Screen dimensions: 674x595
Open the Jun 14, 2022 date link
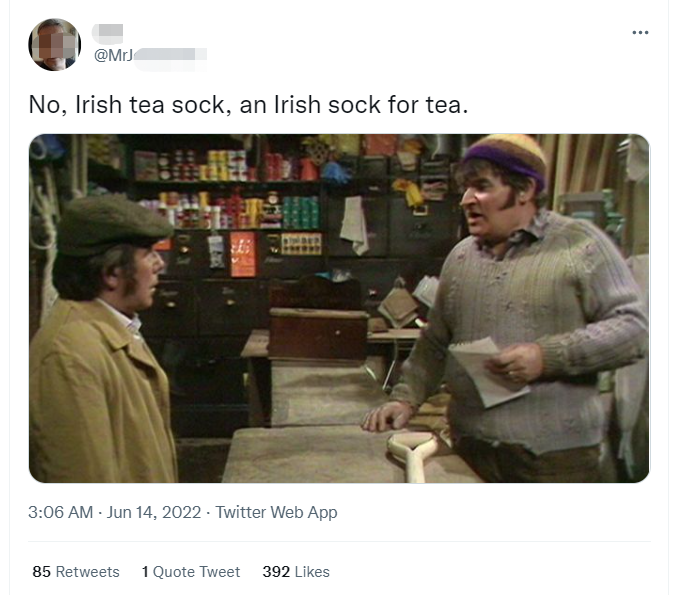[x=153, y=512]
